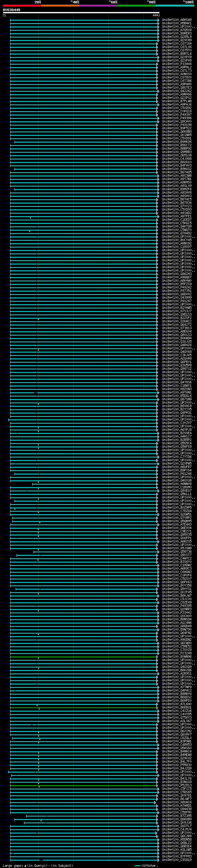Open hit UniRef100_A5B4K1

(176, 23)
